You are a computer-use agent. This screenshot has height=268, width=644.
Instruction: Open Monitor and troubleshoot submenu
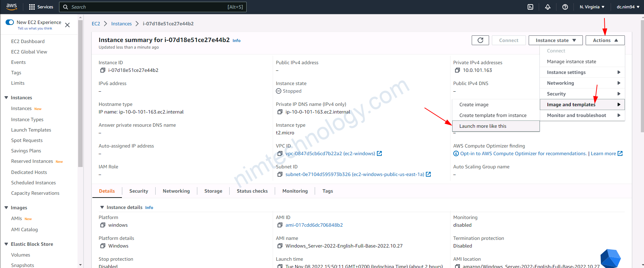coord(583,115)
